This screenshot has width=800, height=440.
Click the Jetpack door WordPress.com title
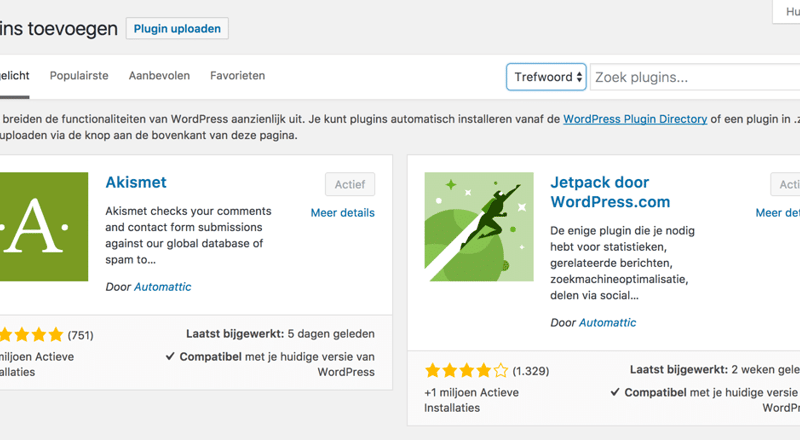point(610,192)
